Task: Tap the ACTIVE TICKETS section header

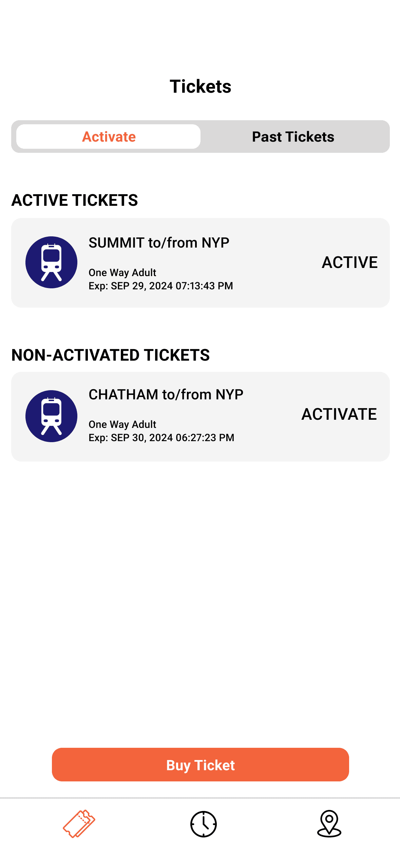Action: (75, 200)
